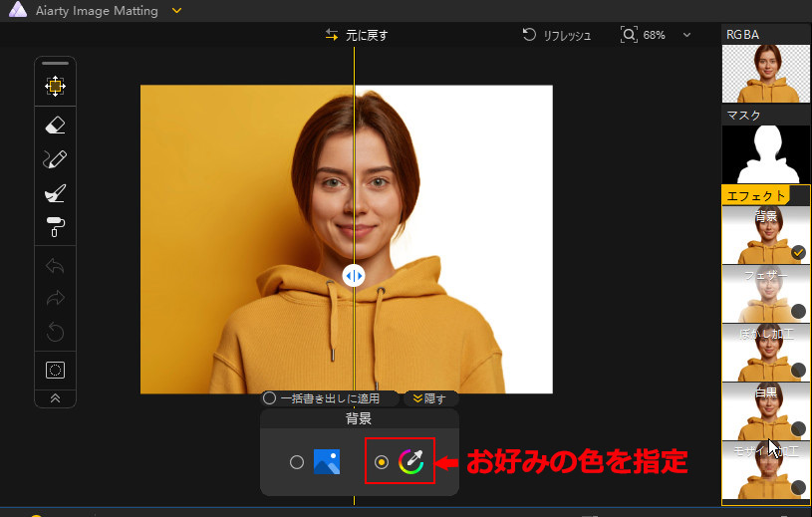Toggle the checkmark on 背景 effect
Image resolution: width=812 pixels, height=517 pixels.
[x=798, y=253]
